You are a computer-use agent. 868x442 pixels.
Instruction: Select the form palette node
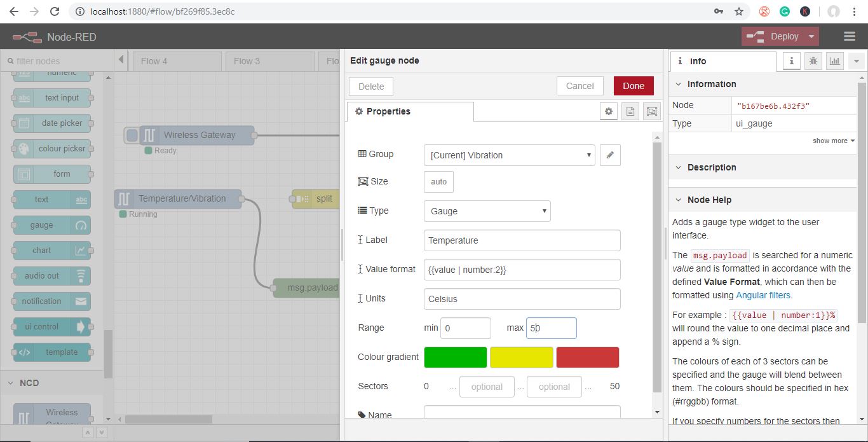[x=52, y=174]
